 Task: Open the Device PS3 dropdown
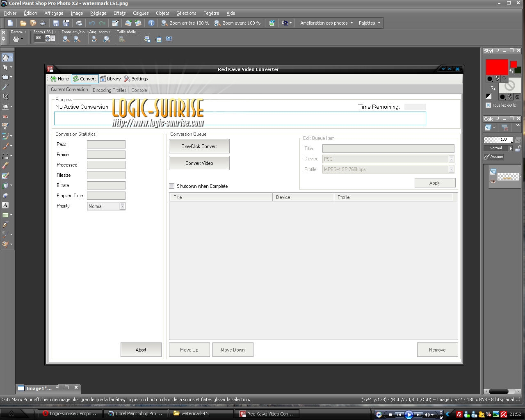tap(451, 159)
